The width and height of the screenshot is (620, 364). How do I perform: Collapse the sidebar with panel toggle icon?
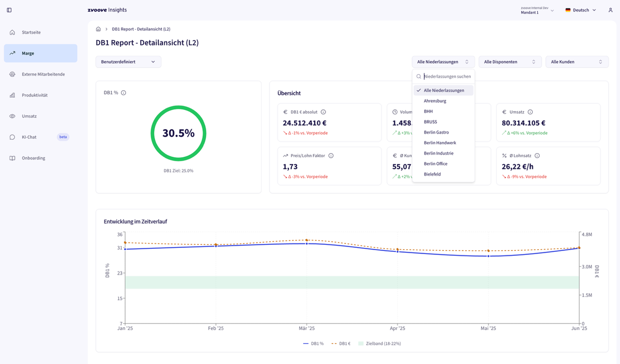coord(9,10)
